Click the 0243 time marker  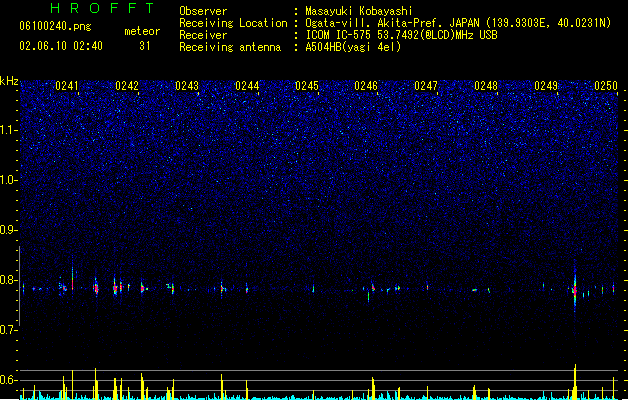coord(187,86)
